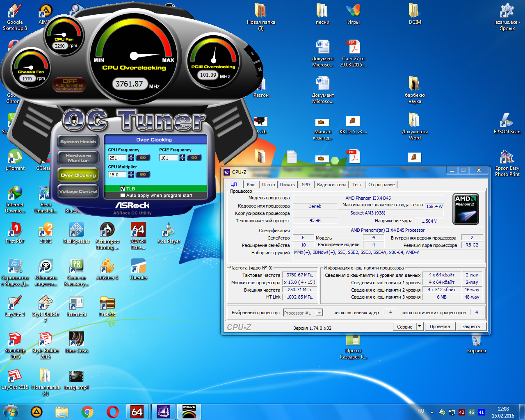Switch to the Видеосистема tab in CPU-Z

point(331,185)
